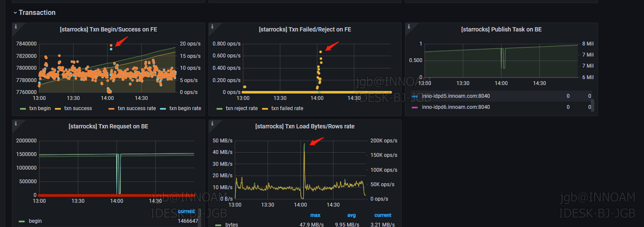Open color picker for inno-idpd6 series swatch
This screenshot has height=227, width=644.
click(415, 107)
